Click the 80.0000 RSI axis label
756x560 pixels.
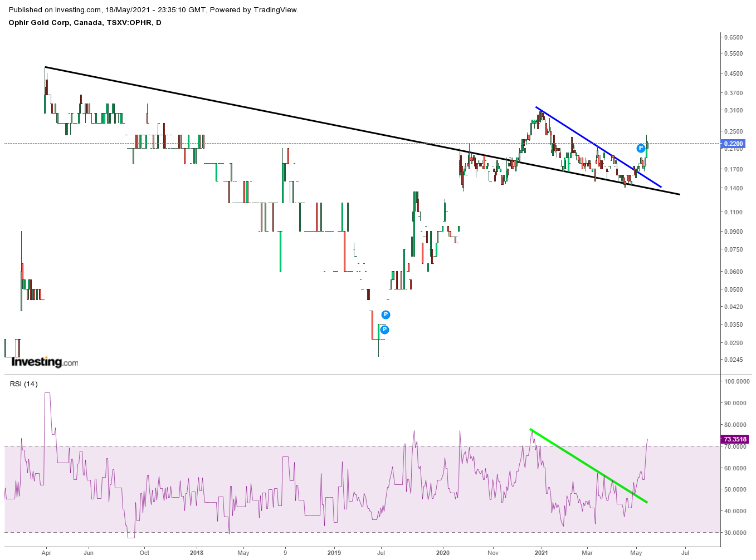pos(735,425)
